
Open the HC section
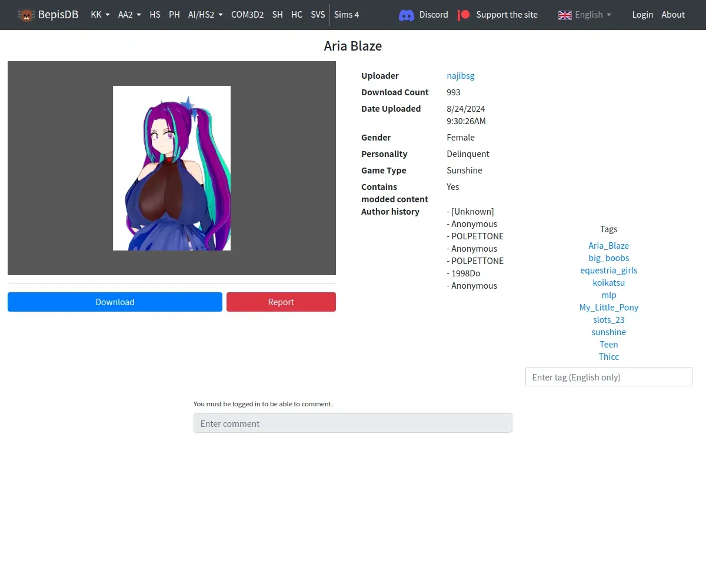[297, 15]
